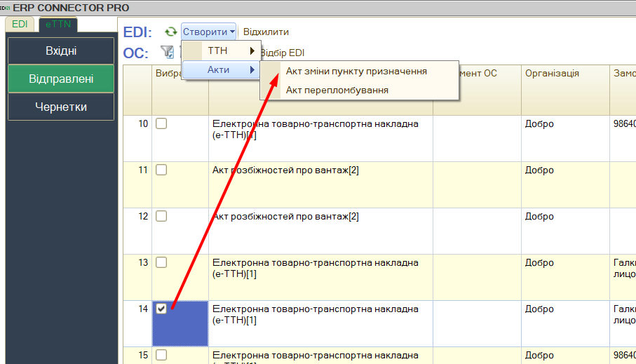Click the ERP Connector Pro title bar icon
The image size is (636, 364).
pos(4,7)
